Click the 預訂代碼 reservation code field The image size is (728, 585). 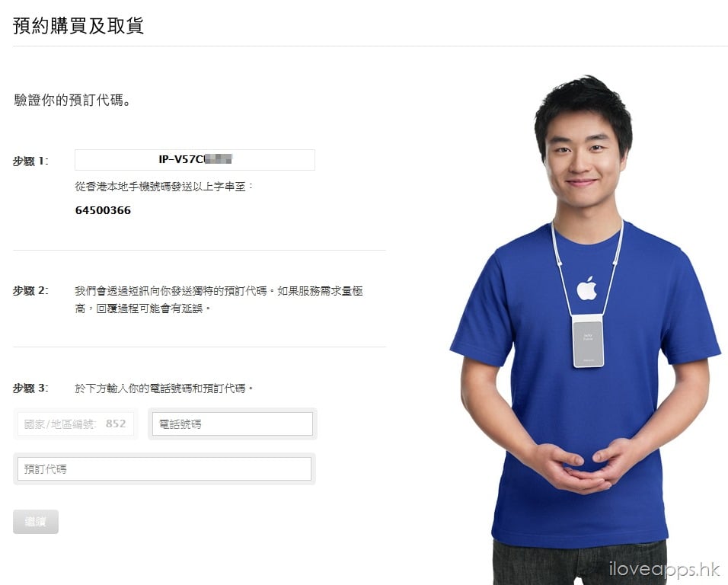pos(164,469)
